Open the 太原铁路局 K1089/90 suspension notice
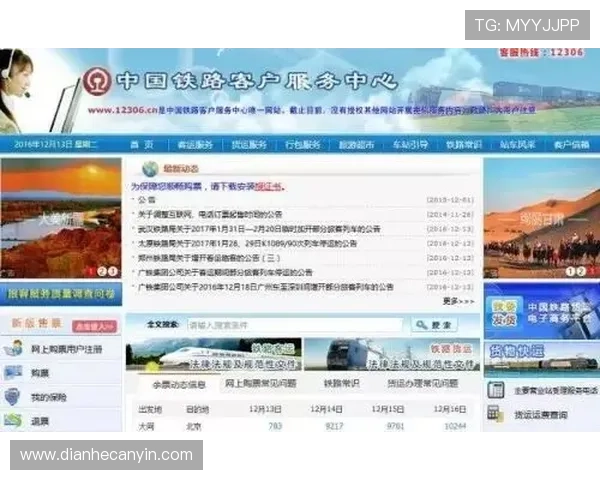Screen dimensions: 600x480 [x=248, y=243]
